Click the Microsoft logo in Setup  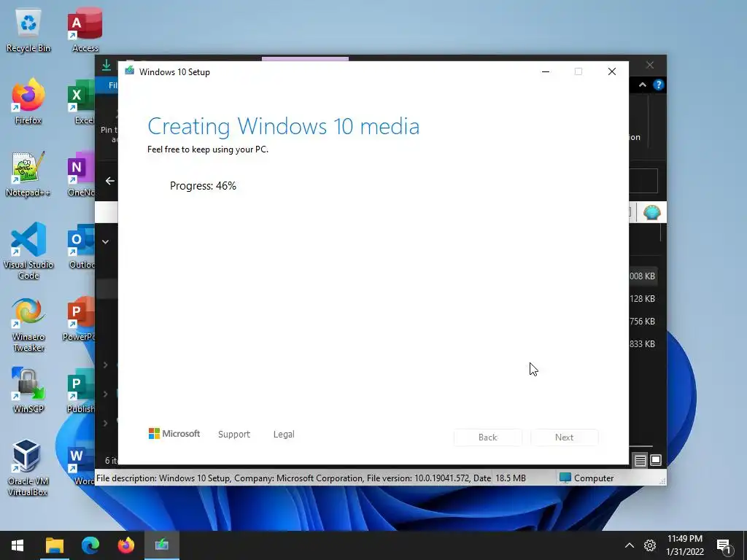(174, 433)
